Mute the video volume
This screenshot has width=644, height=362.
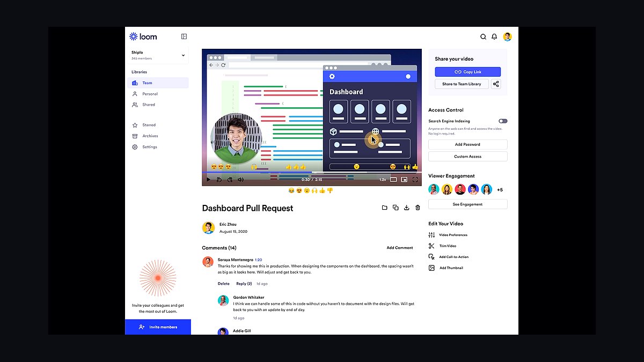coord(240,180)
